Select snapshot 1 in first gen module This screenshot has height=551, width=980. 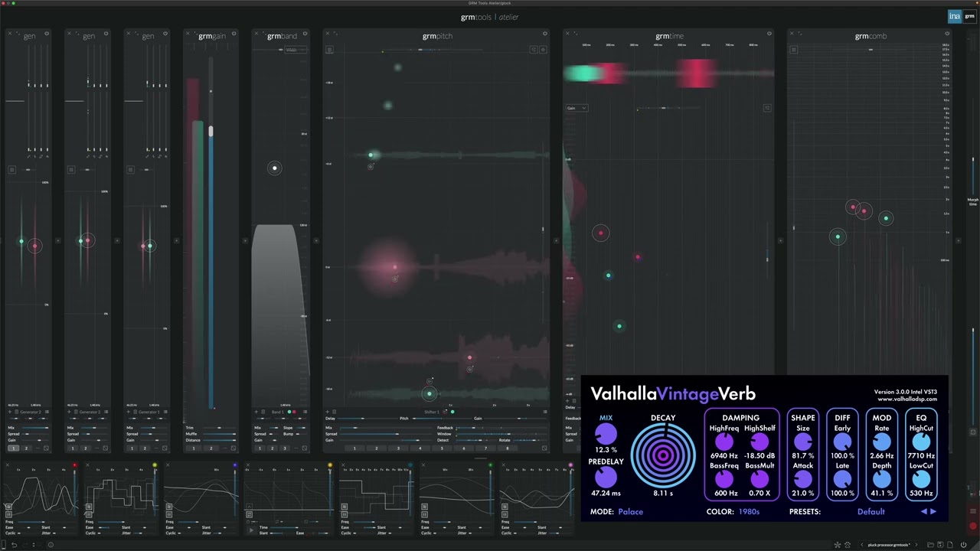[13, 448]
